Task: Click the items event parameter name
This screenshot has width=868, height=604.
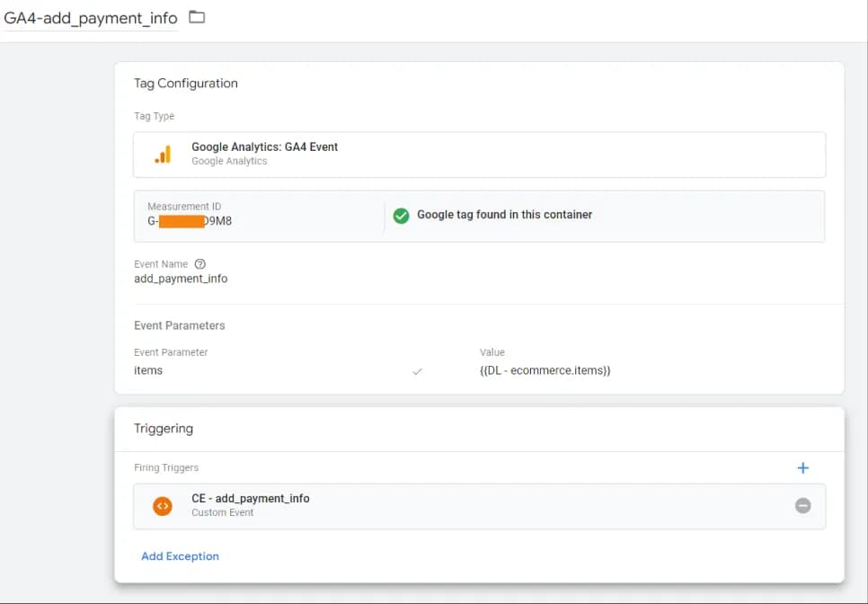Action: click(x=147, y=370)
